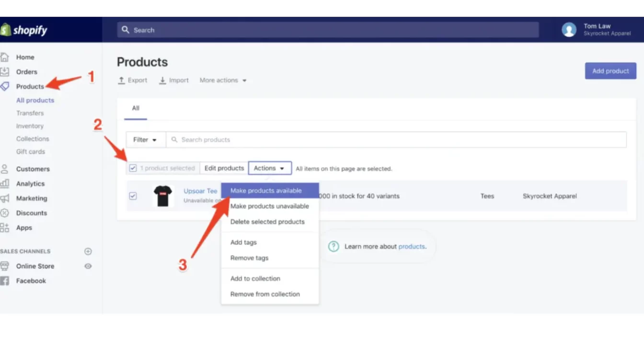
Task: Open the Tom Law account avatar
Action: point(569,30)
